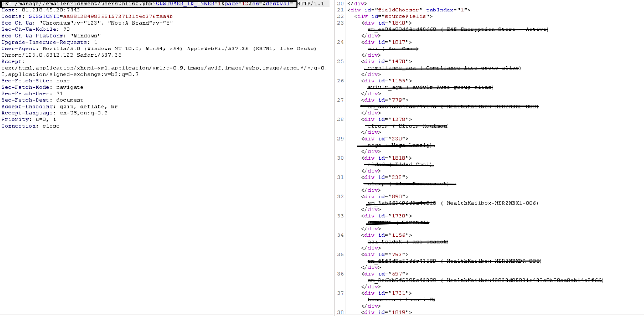Click the page=12 parameter in the request URL

[236, 4]
